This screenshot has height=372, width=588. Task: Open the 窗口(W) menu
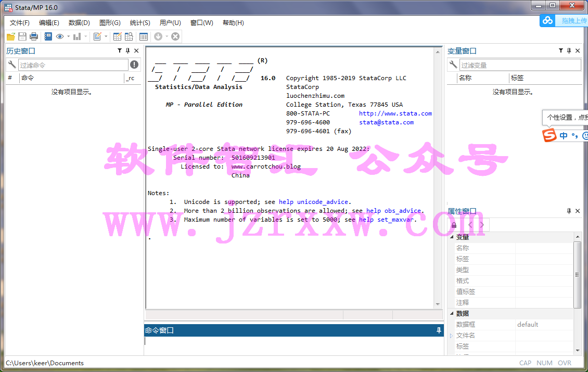202,23
